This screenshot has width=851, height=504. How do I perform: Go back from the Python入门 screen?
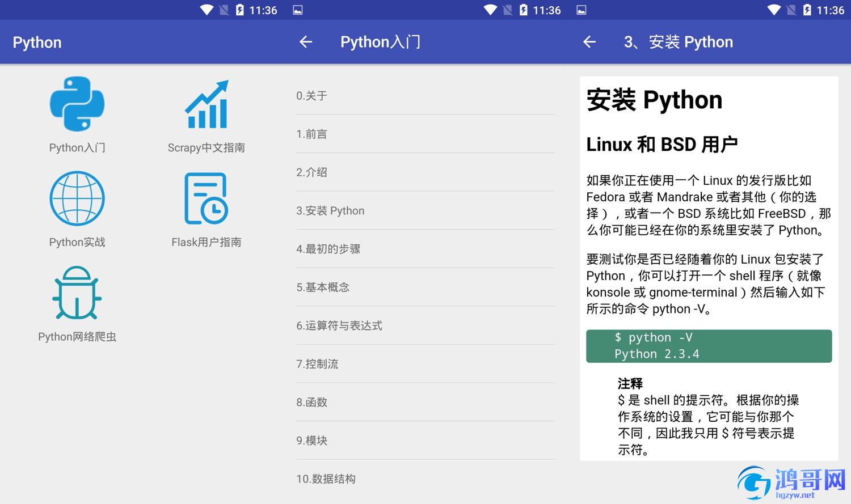tap(306, 42)
